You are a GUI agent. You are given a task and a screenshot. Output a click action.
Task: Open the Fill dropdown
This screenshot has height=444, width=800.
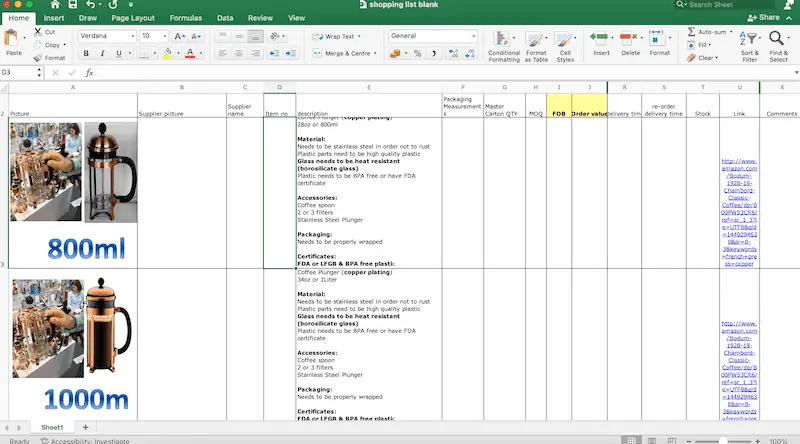709,45
